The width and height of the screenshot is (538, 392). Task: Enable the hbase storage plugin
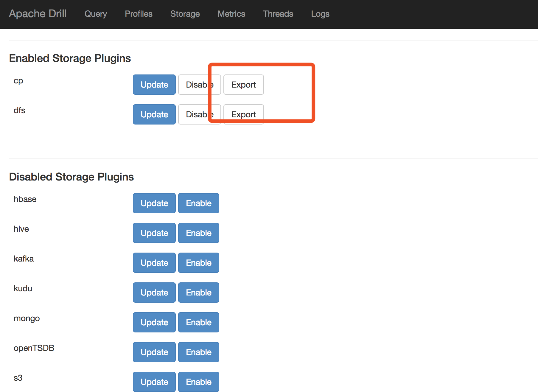click(x=199, y=203)
